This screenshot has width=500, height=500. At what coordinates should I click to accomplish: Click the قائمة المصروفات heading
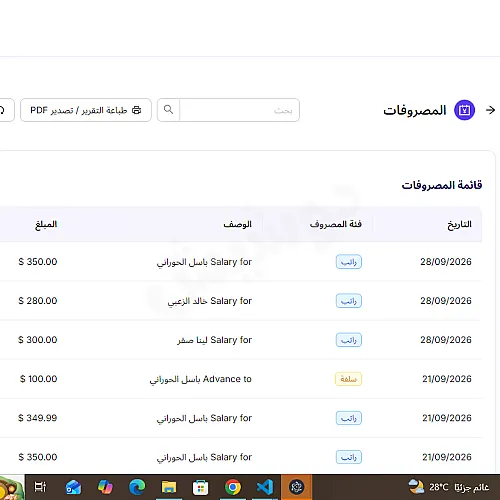coord(442,185)
